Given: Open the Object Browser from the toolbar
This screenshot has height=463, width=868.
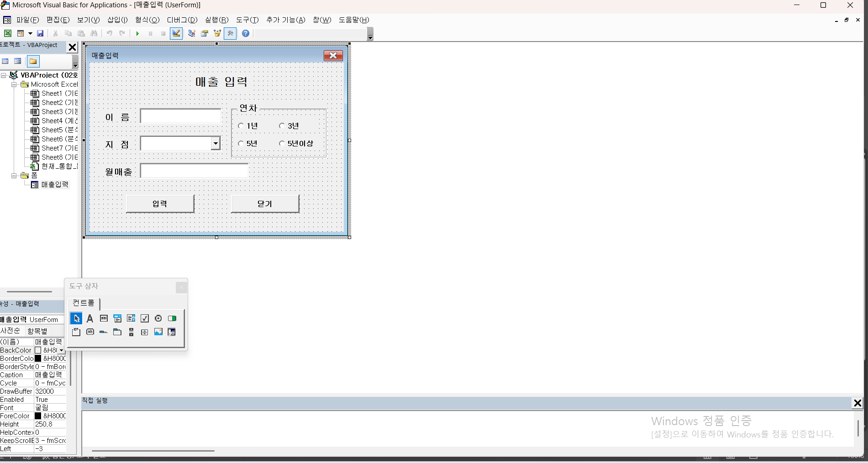Looking at the screenshot, I should click(x=217, y=33).
